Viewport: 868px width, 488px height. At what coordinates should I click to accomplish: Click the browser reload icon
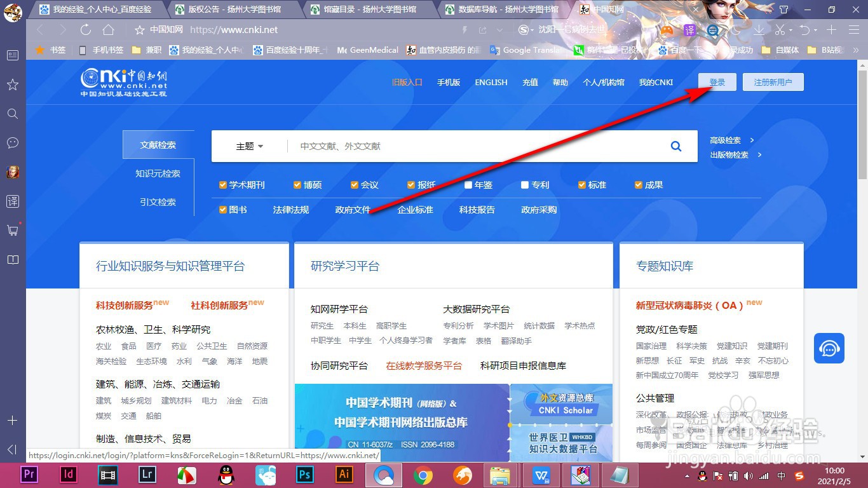coord(86,30)
